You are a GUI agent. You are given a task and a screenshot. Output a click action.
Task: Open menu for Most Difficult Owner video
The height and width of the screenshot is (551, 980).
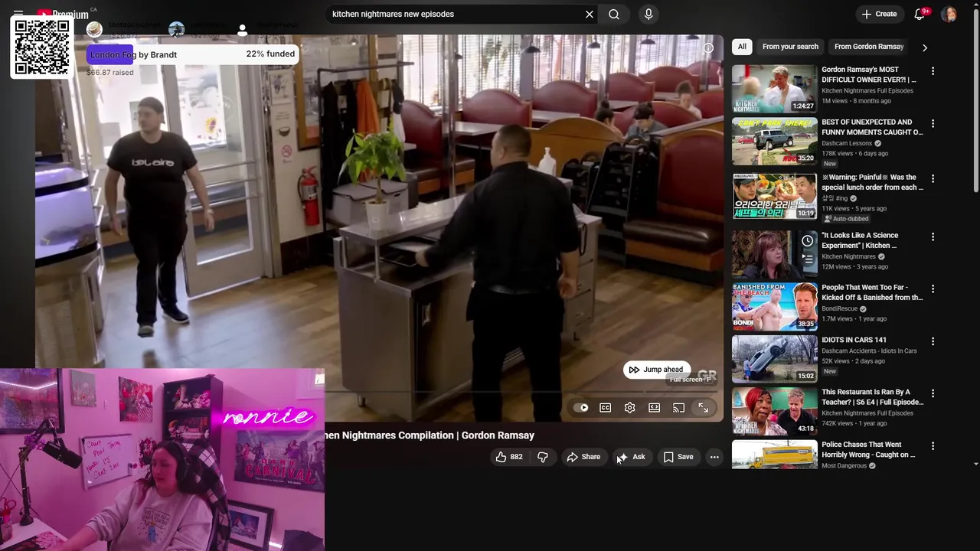tap(933, 71)
